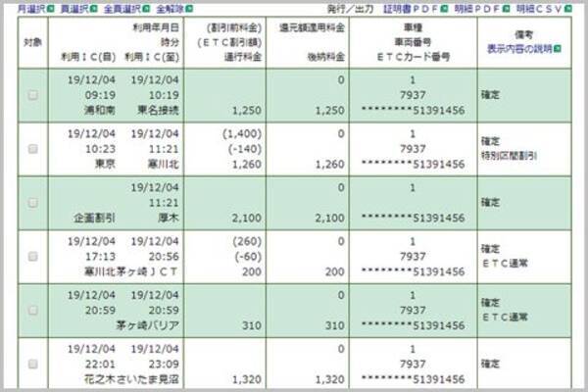Click icon next to 全頁選択

pos(146,8)
